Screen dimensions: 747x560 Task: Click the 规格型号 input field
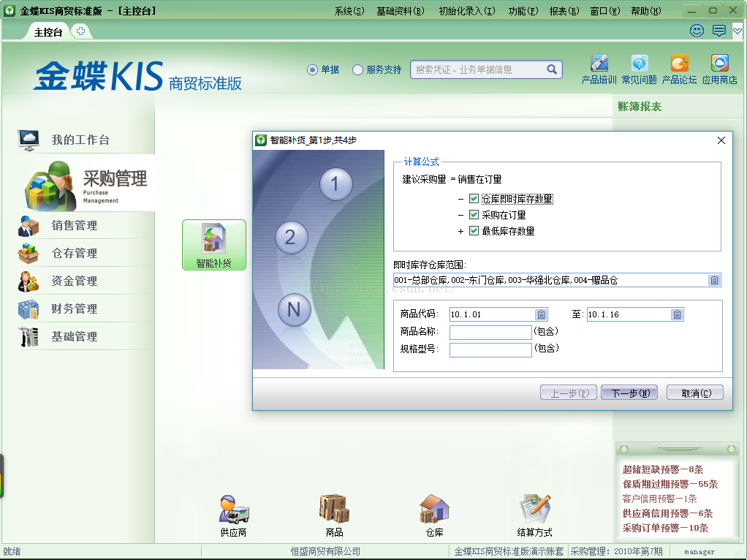490,350
